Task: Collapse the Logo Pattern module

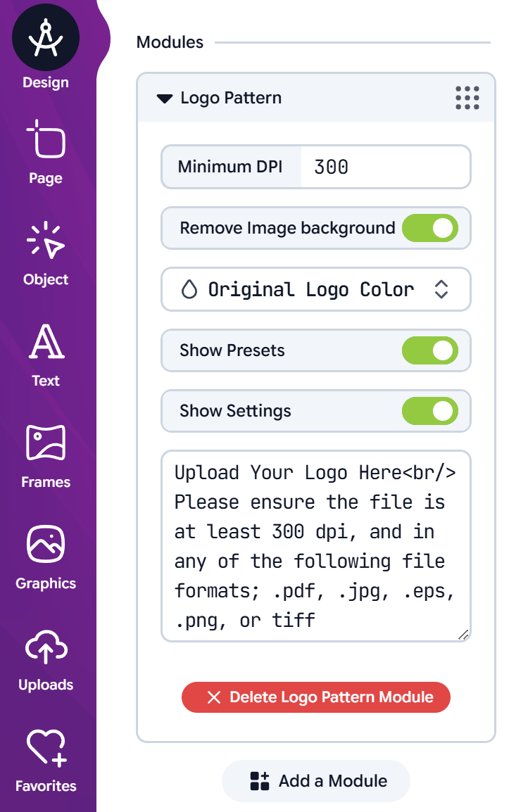Action: [x=164, y=98]
